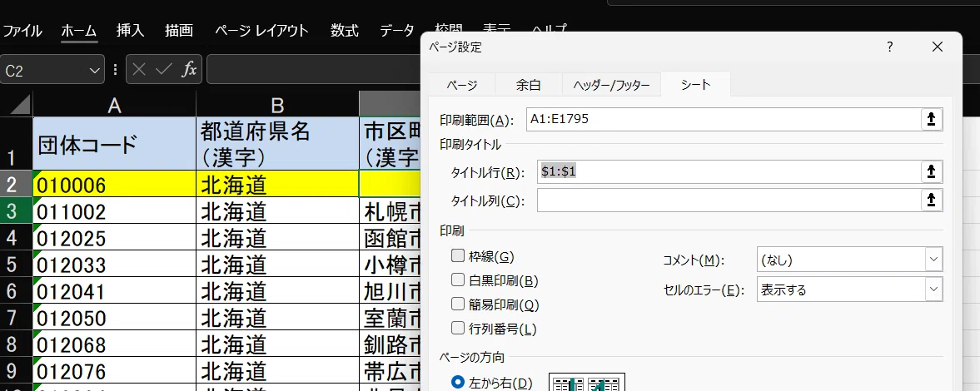The image size is (980, 391).
Task: Click the タイトル列 input field
Action: point(728,200)
